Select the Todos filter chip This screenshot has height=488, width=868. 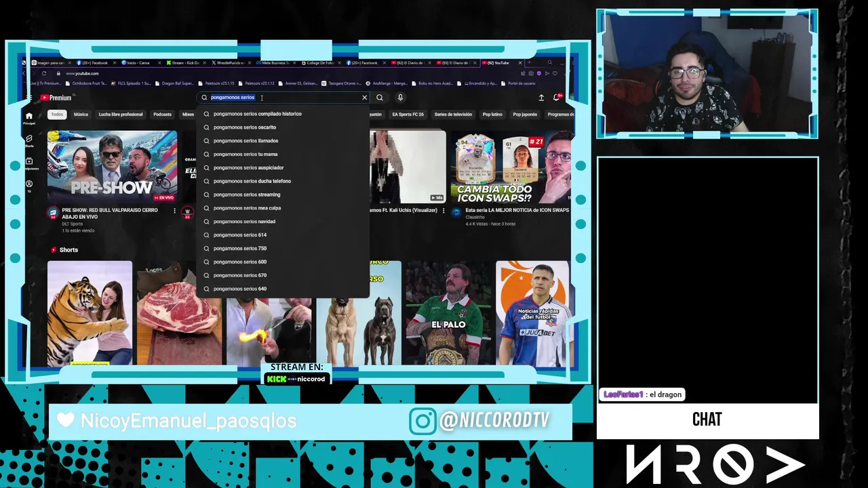[x=57, y=115]
